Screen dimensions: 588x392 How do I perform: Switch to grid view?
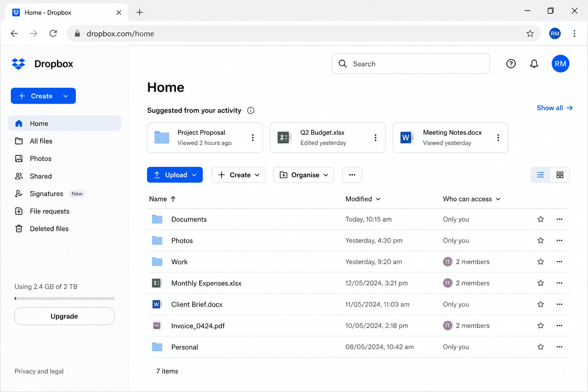[560, 175]
